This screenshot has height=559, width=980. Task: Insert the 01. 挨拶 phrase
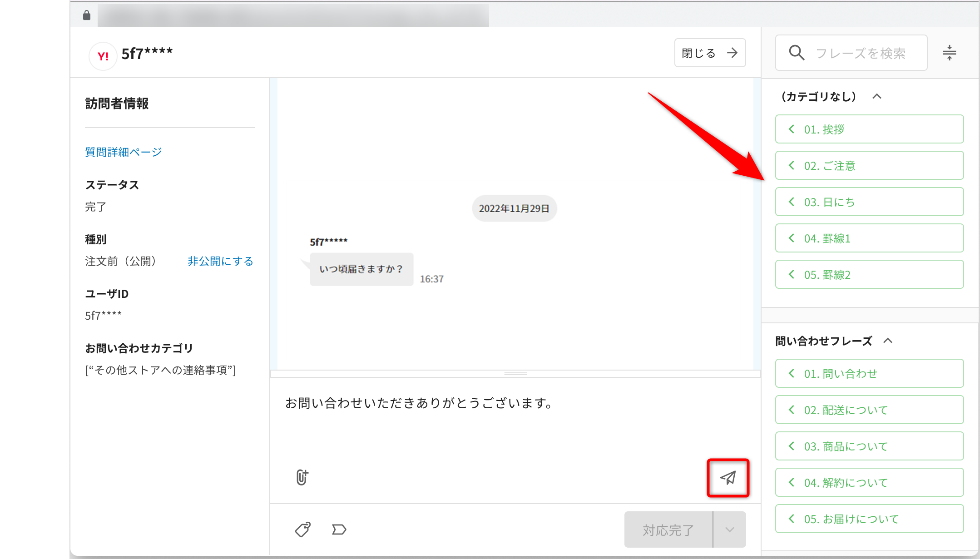[869, 129]
